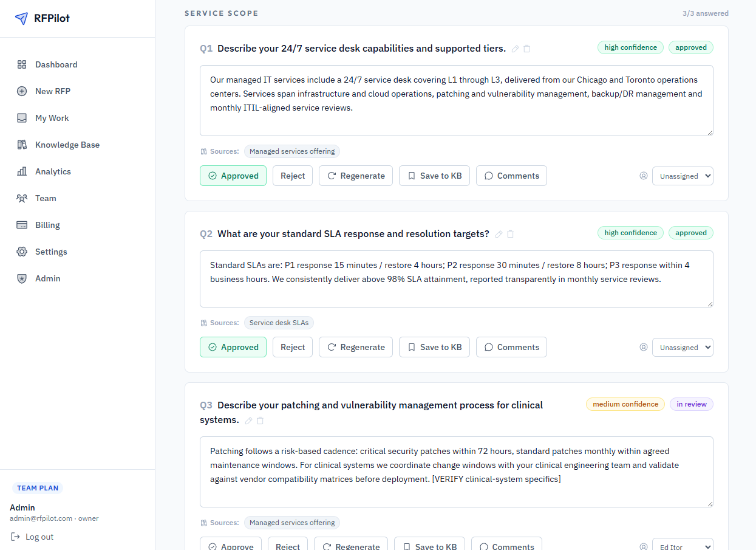756x550 pixels.
Task: Save Q2 answer to KB
Action: tap(434, 347)
